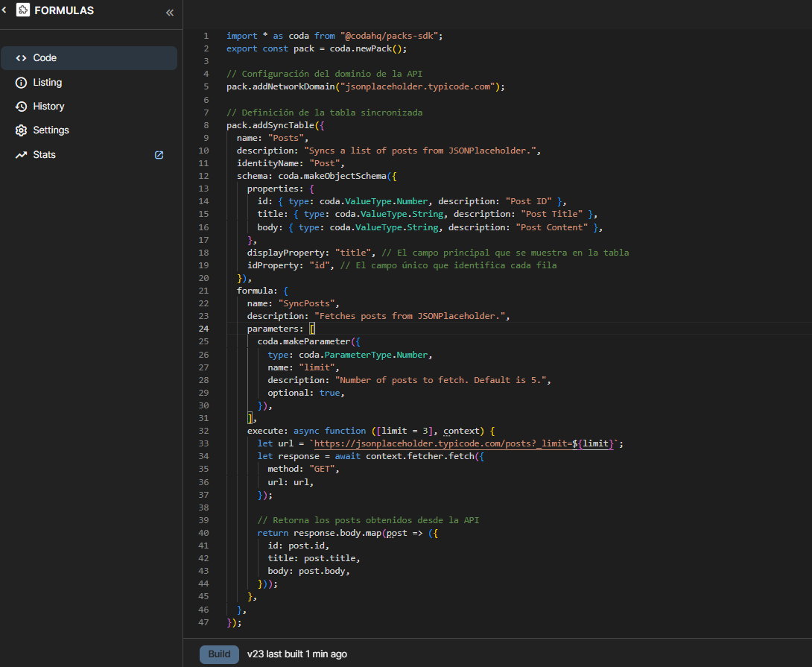Click the FORMULAS pack title
Viewport: 812px width, 667px height.
pos(64,10)
